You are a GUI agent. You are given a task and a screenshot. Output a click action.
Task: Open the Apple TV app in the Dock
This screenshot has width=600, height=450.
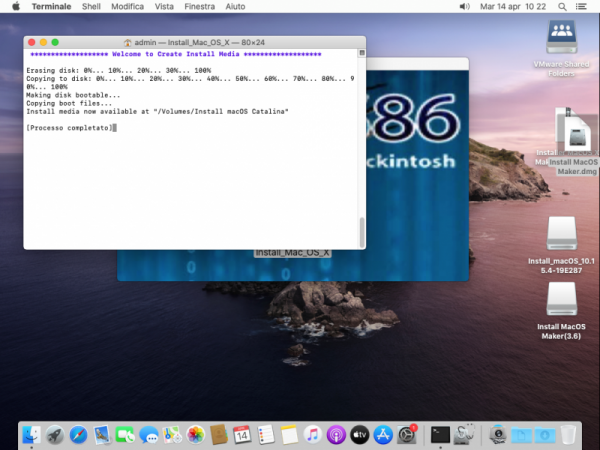click(x=360, y=435)
